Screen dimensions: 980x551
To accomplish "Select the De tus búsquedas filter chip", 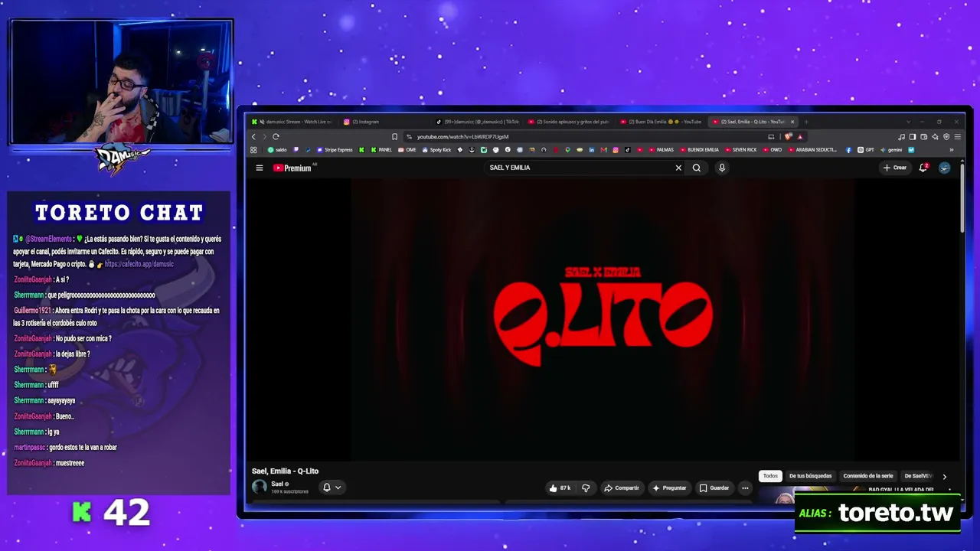I will (x=810, y=476).
